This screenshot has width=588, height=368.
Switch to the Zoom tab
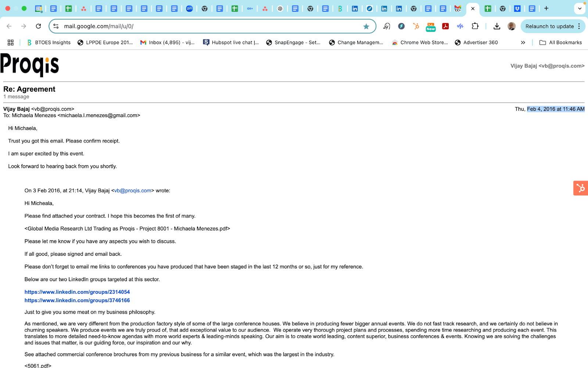point(189,8)
